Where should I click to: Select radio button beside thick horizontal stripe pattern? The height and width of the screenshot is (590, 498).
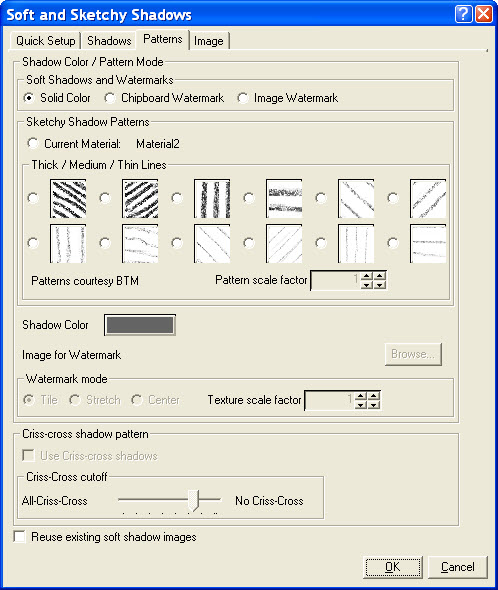tap(249, 198)
